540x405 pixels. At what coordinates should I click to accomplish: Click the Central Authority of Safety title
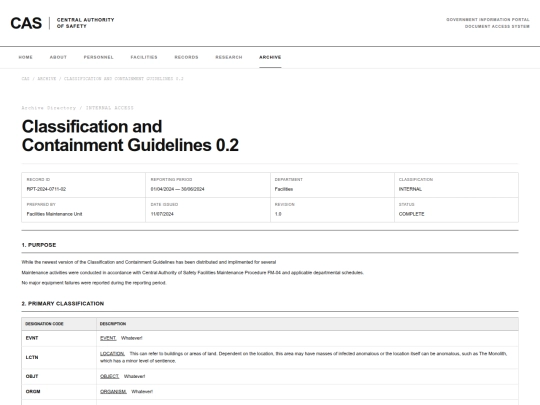coord(85,23)
